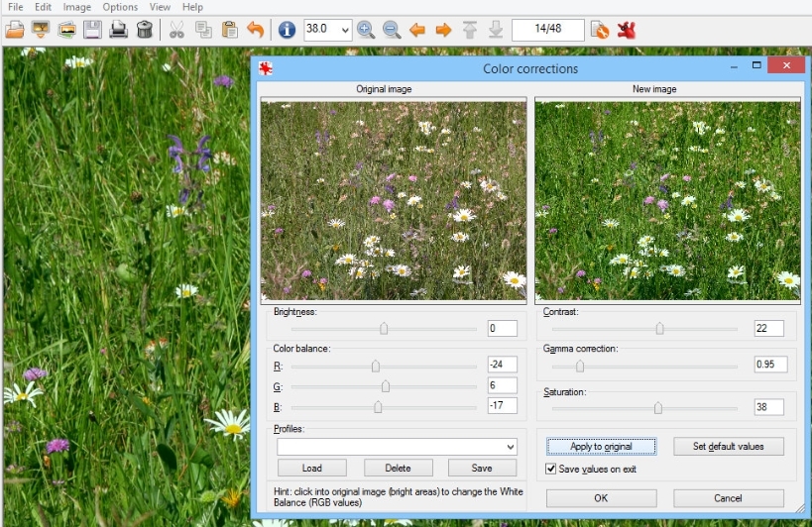Screen dimensions: 812x527
Task: Click the Apply to original button
Action: click(601, 447)
